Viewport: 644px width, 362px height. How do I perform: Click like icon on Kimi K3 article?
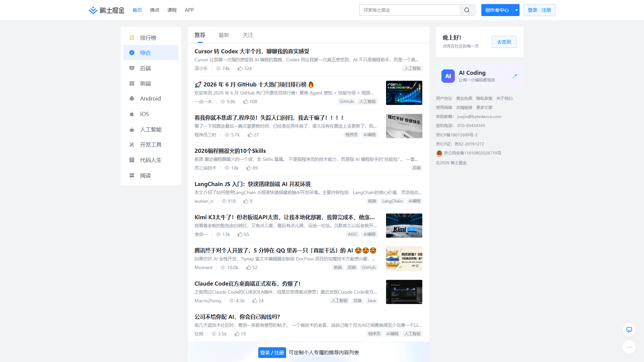(x=240, y=234)
